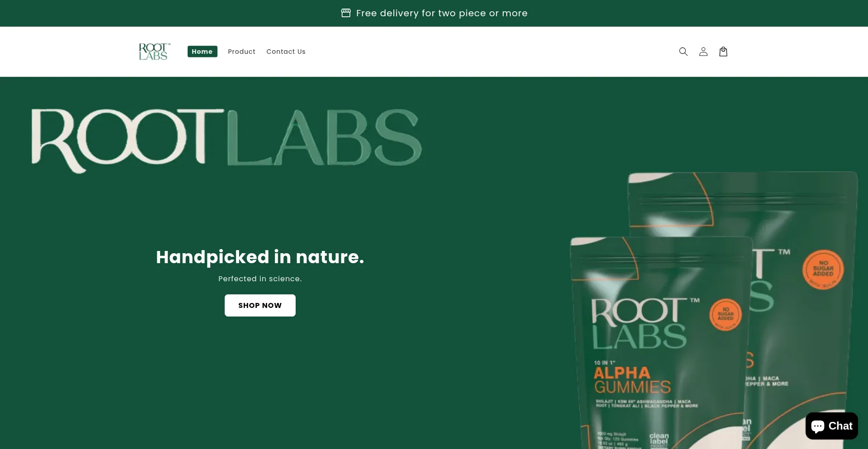Click the large ROOTLABS hero banner logo
This screenshot has height=449, width=868.
click(226, 141)
